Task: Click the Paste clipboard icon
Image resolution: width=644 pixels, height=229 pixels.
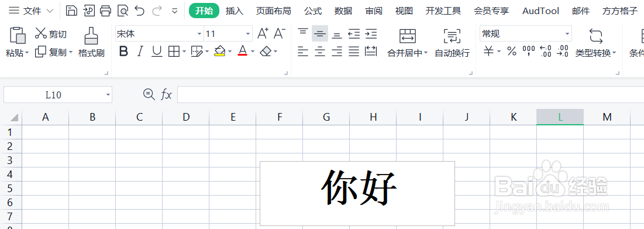Action: pos(17,35)
